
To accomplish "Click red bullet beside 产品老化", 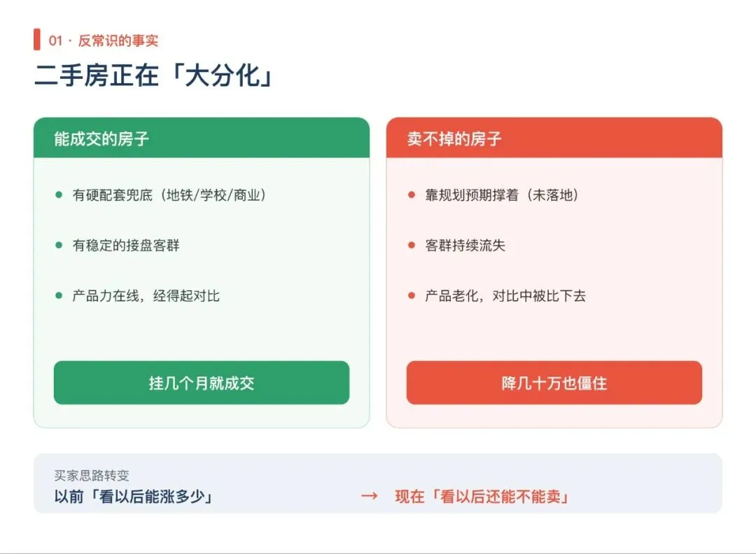I will tap(412, 295).
